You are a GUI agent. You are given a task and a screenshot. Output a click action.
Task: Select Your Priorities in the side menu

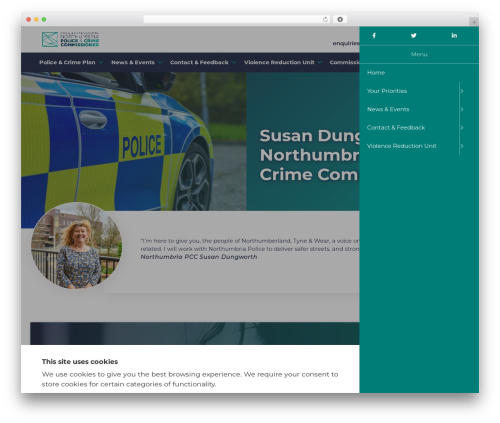tap(387, 91)
